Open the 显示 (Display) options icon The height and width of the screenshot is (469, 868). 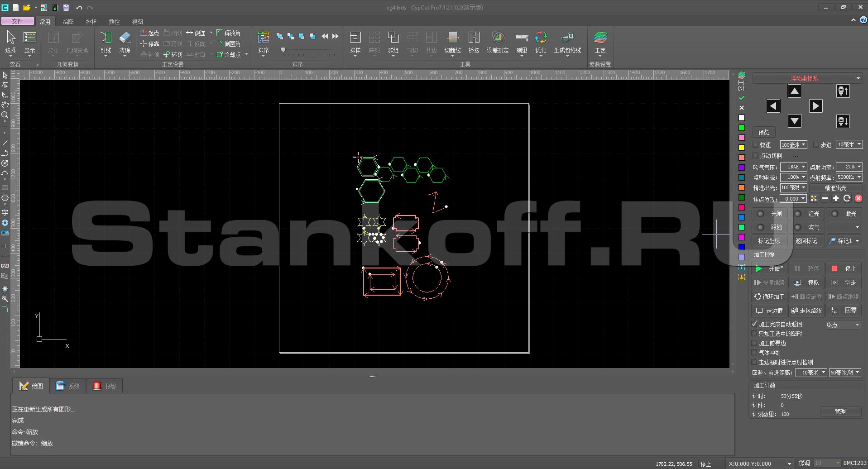[x=30, y=43]
